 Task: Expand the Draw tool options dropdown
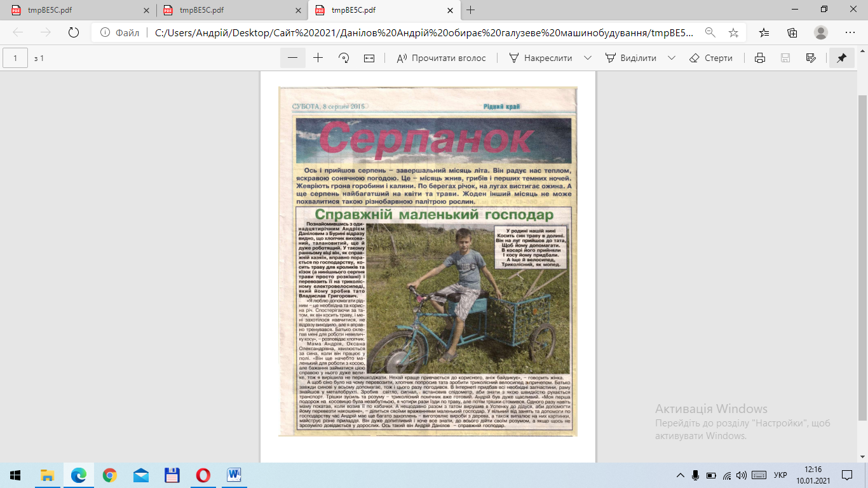pos(588,58)
